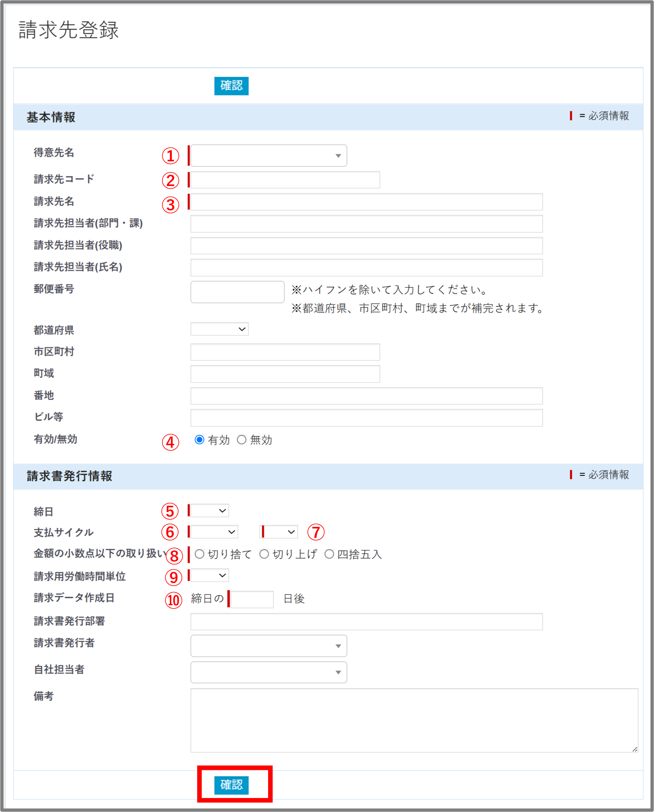654x812 pixels.
Task: Click the ビル等 input field
Action: click(x=367, y=418)
